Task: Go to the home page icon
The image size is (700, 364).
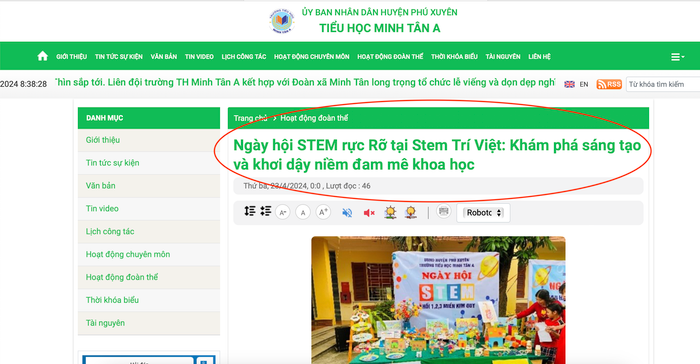Action: coord(42,56)
